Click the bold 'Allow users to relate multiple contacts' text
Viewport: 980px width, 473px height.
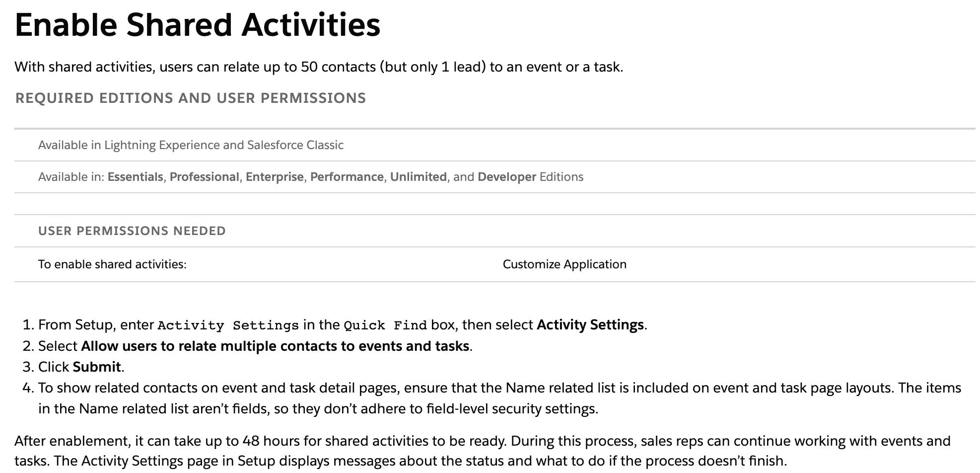pos(275,346)
